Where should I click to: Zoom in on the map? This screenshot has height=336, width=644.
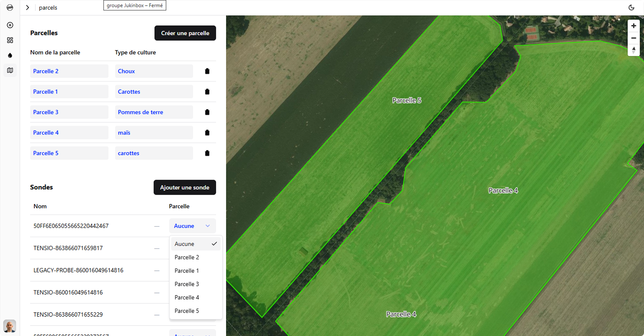[x=634, y=26]
